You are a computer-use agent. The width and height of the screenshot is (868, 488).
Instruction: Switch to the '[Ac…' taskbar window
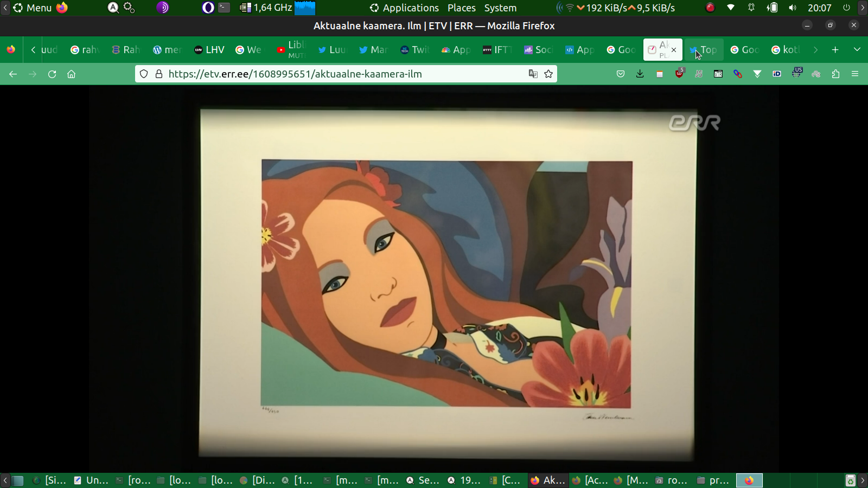590,480
